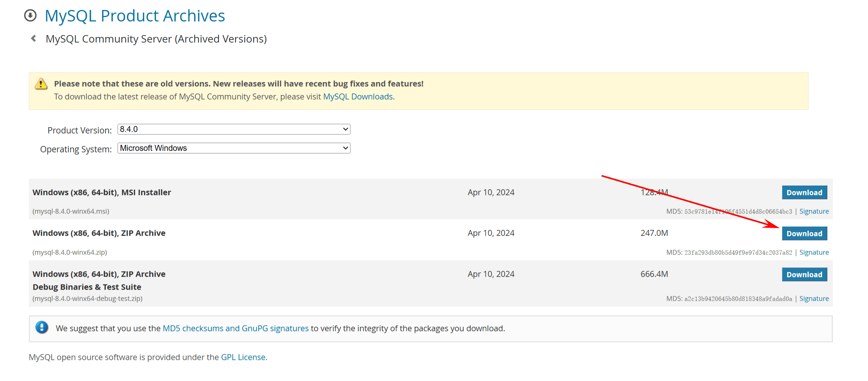Download the MSI Installer package
Image resolution: width=868 pixels, height=381 pixels.
(804, 193)
